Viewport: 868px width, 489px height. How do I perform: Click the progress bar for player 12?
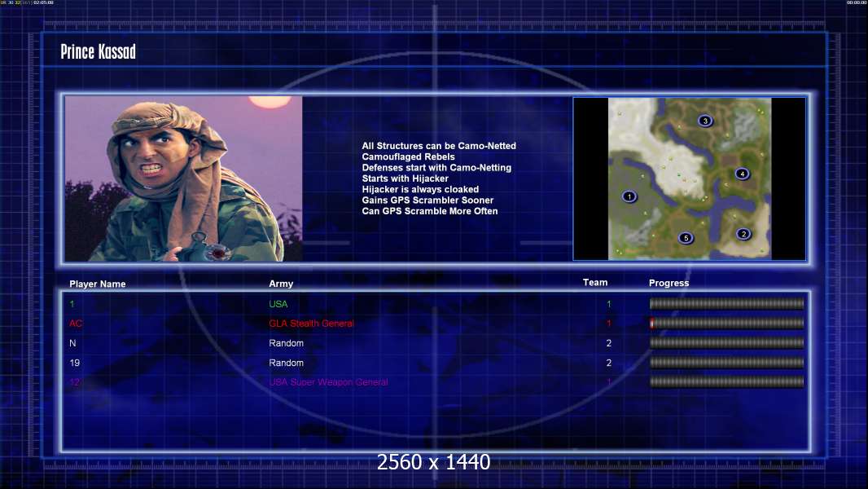click(726, 382)
